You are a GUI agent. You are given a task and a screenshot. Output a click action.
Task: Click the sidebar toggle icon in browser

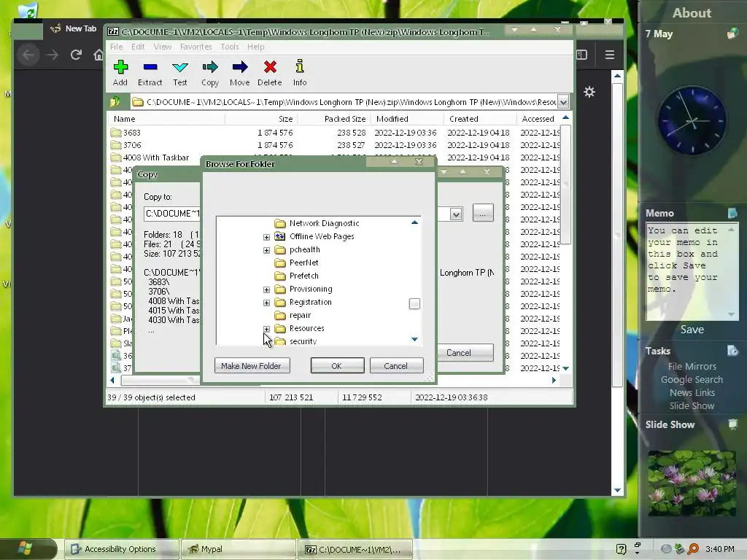coord(581,55)
